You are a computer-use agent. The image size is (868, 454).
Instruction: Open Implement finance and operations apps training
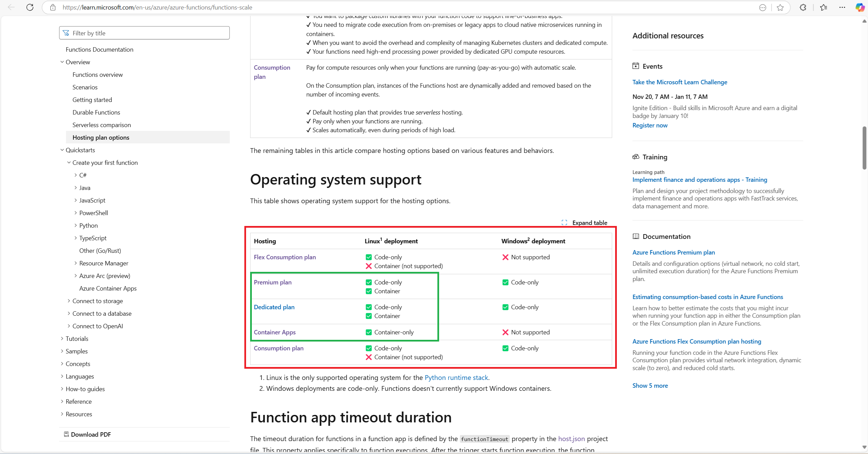tap(700, 179)
